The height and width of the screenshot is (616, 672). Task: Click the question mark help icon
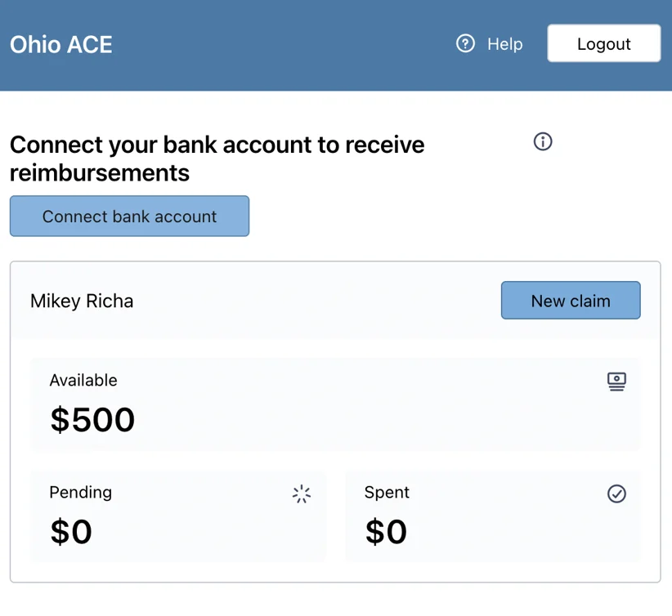[465, 43]
